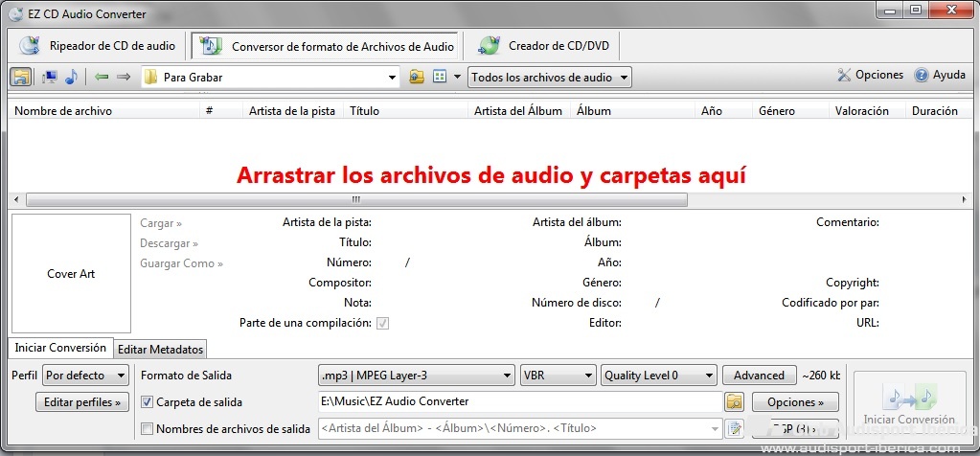980x456 pixels.
Task: Sort by # track number column
Action: [x=221, y=110]
